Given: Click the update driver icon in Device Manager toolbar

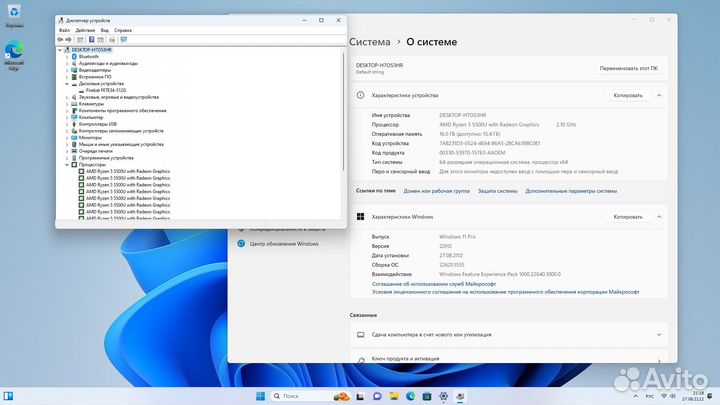Looking at the screenshot, I should [x=112, y=39].
